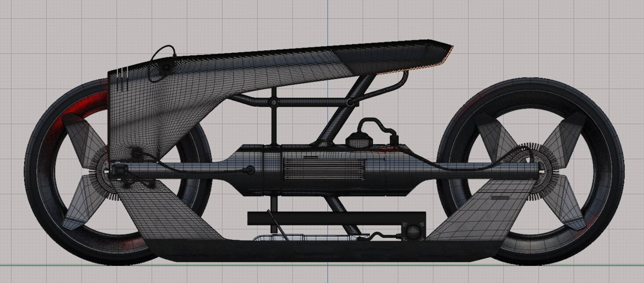Select the small round light by the bottom bar

(414, 231)
